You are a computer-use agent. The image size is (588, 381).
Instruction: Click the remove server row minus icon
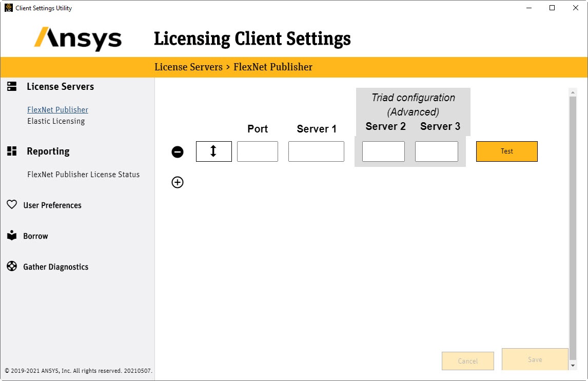178,152
